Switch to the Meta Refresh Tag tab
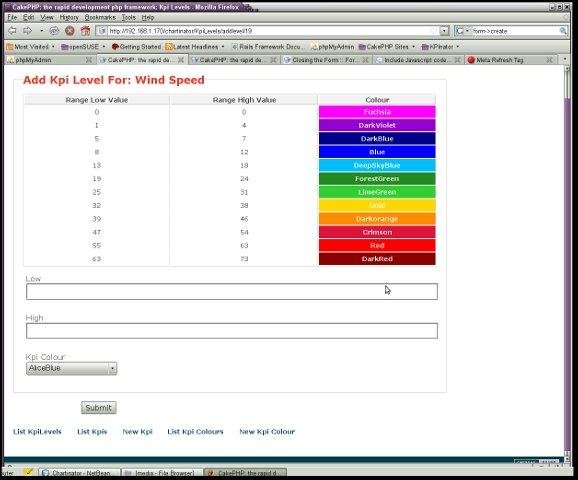578x480 pixels. tap(511, 60)
